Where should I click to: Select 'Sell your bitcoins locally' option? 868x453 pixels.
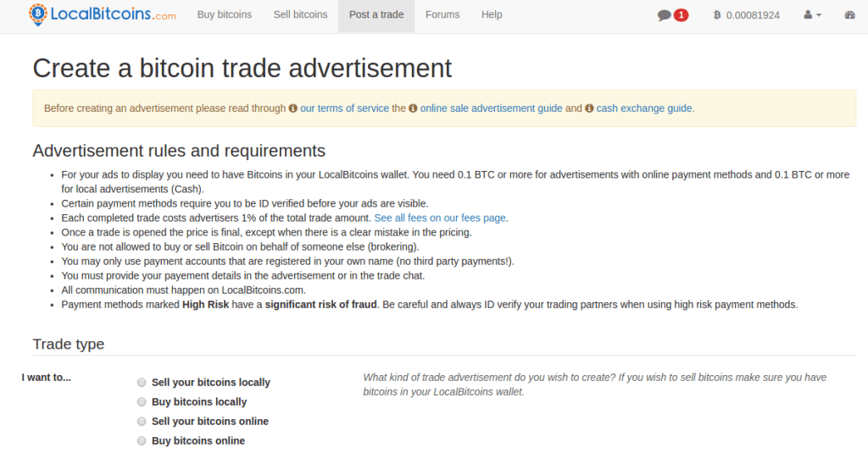tap(142, 383)
